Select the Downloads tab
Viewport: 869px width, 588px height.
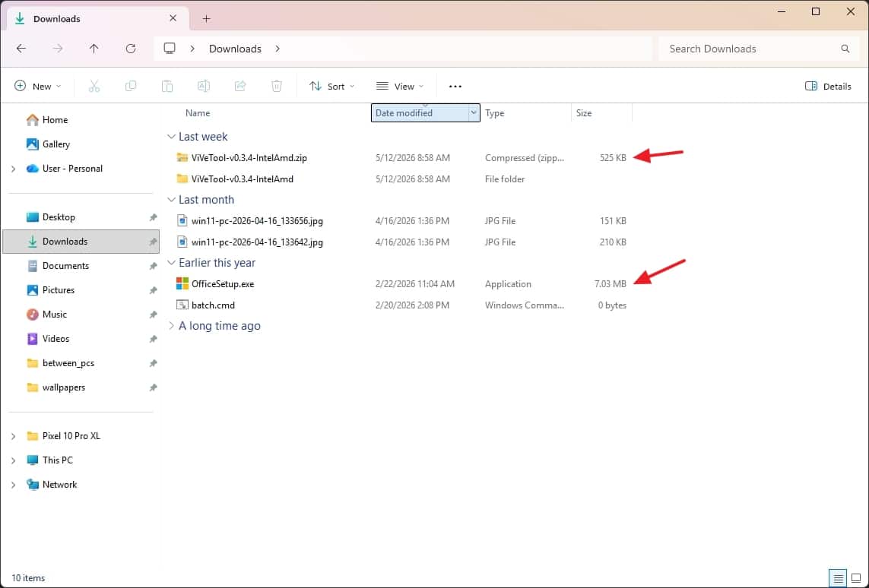[97, 18]
